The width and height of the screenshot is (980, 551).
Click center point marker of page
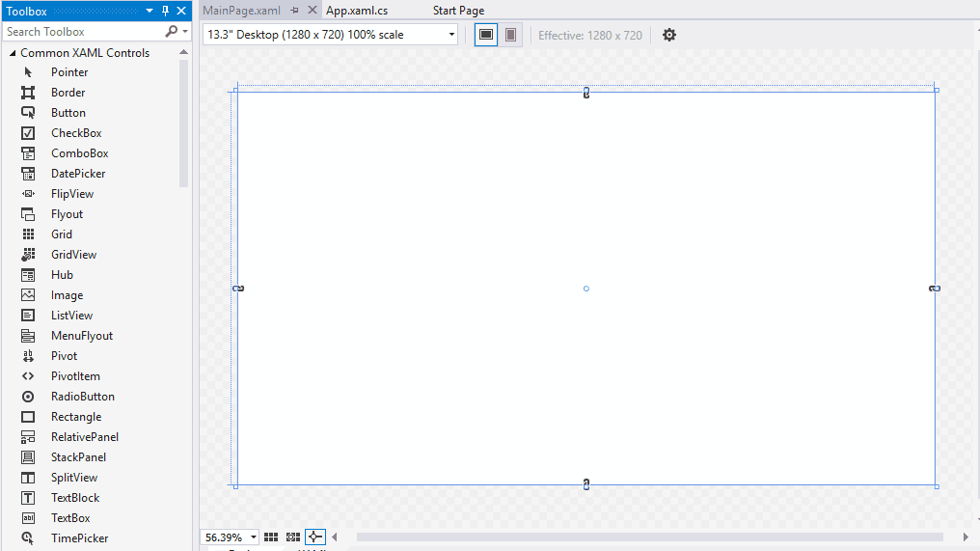(x=586, y=289)
